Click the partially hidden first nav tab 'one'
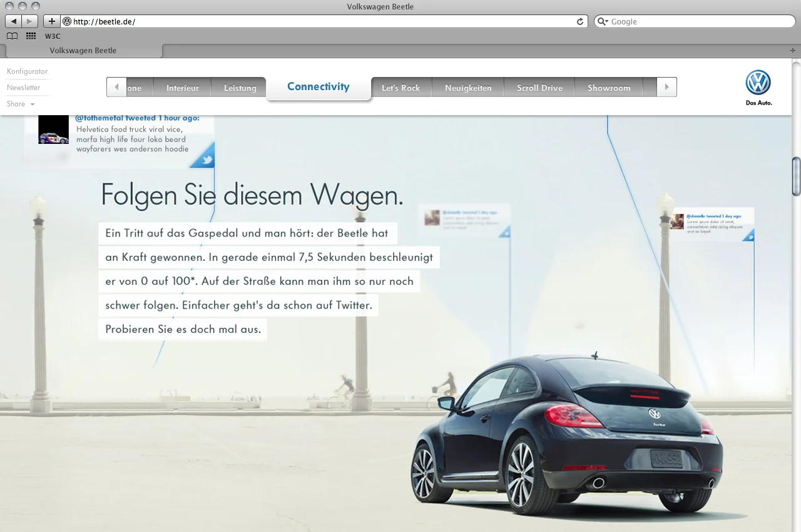 140,88
